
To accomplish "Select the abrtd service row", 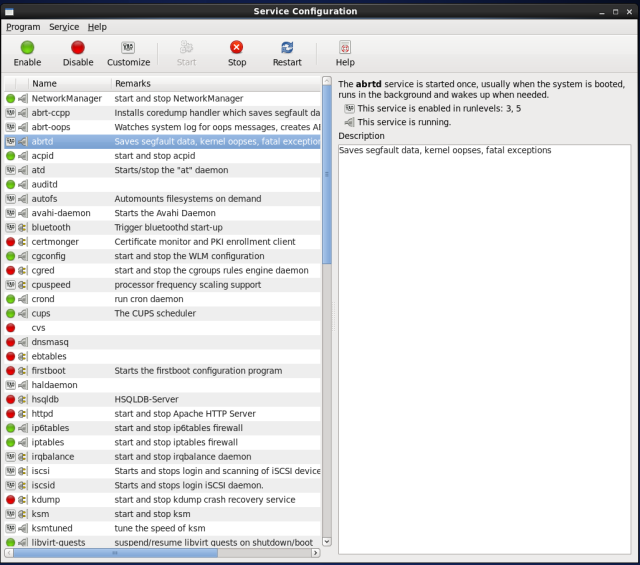I will 162,141.
